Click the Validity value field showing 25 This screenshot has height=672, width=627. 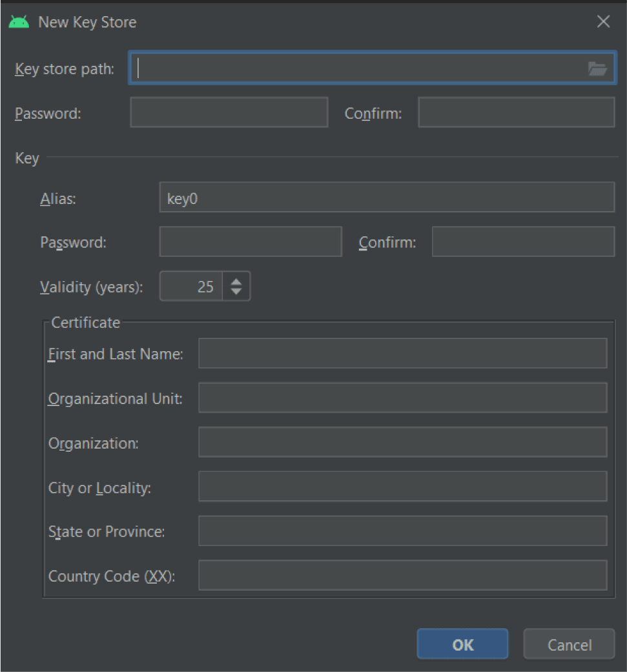pyautogui.click(x=192, y=287)
